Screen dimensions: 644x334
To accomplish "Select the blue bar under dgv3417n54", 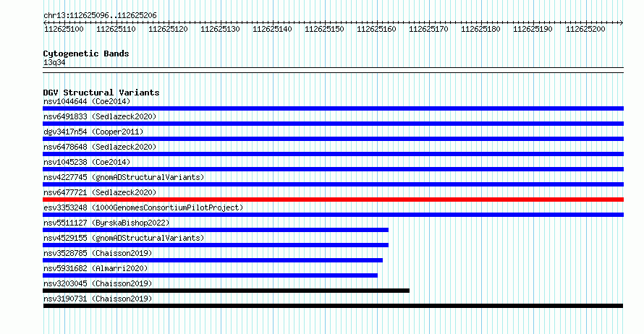I will pos(333,139).
